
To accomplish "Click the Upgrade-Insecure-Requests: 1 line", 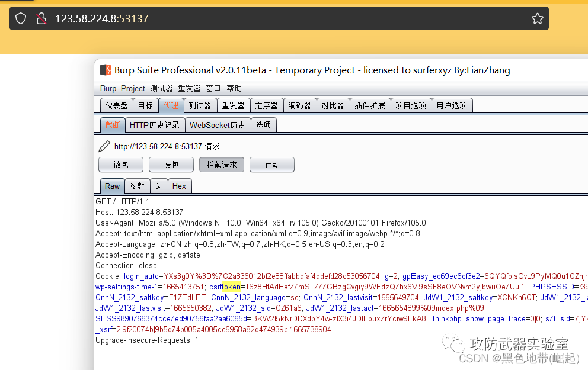I will click(x=147, y=340).
